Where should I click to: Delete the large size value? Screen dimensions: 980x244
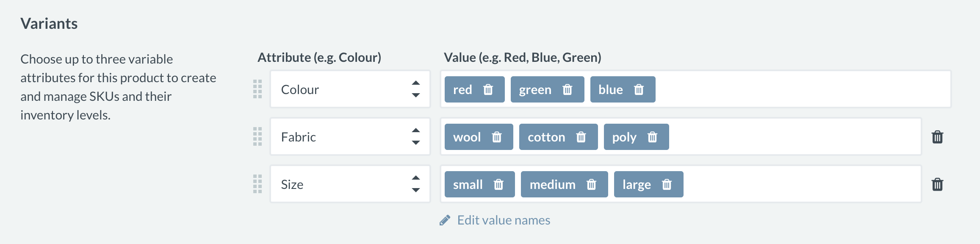coord(667,185)
